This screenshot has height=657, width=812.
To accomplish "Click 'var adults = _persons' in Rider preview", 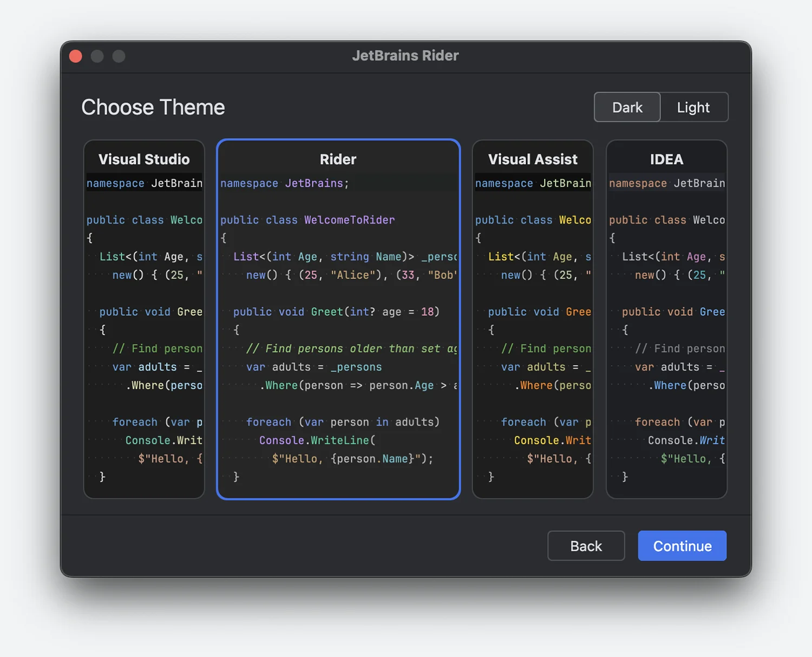I will pos(314,367).
